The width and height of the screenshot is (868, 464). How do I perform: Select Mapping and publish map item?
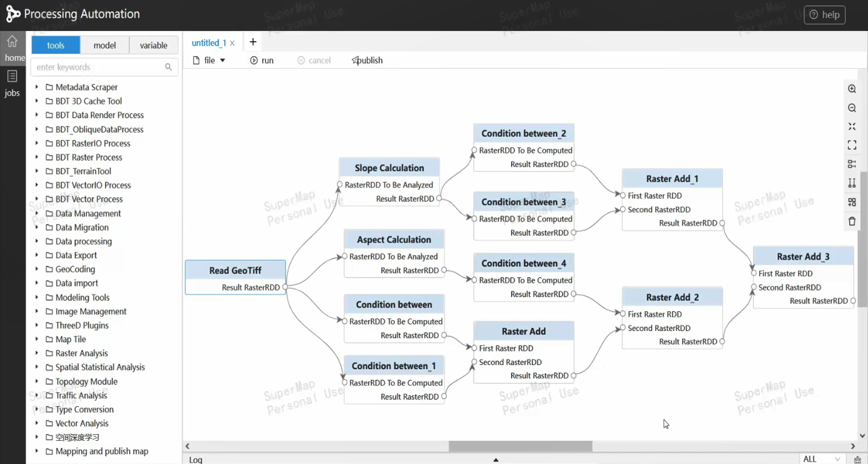(x=102, y=451)
